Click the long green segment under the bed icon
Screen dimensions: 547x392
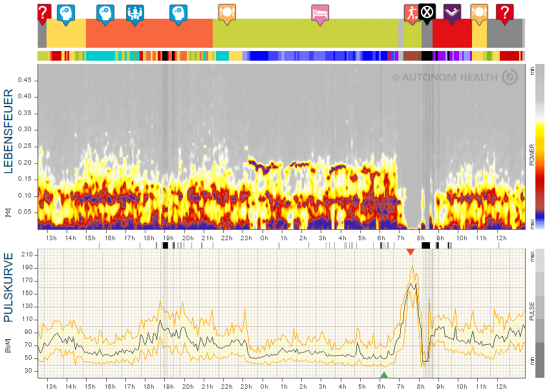pos(305,34)
